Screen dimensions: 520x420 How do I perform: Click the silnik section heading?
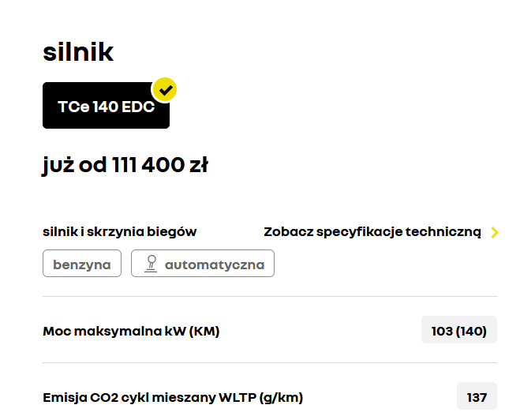coord(78,52)
